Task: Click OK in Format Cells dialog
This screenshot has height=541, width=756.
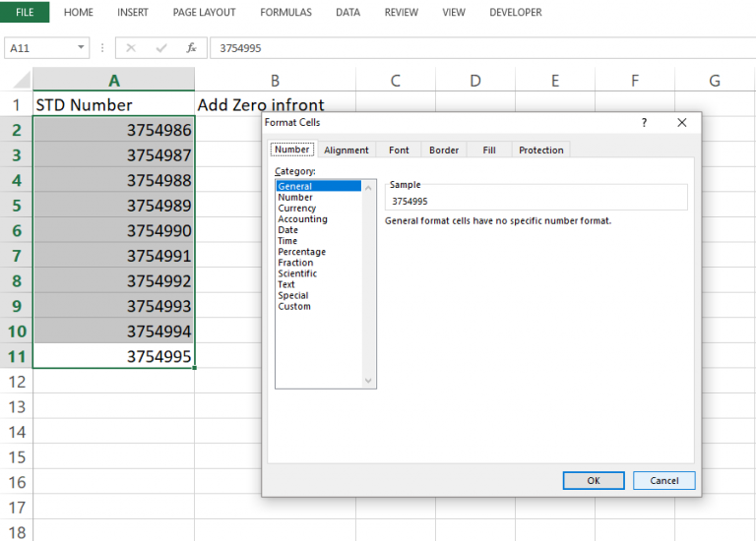Action: point(594,480)
